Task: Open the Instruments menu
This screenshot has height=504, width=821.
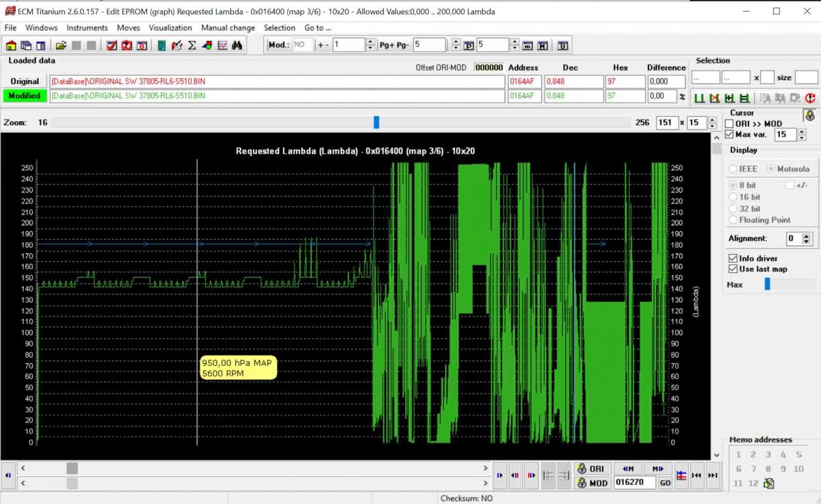Action: tap(87, 28)
